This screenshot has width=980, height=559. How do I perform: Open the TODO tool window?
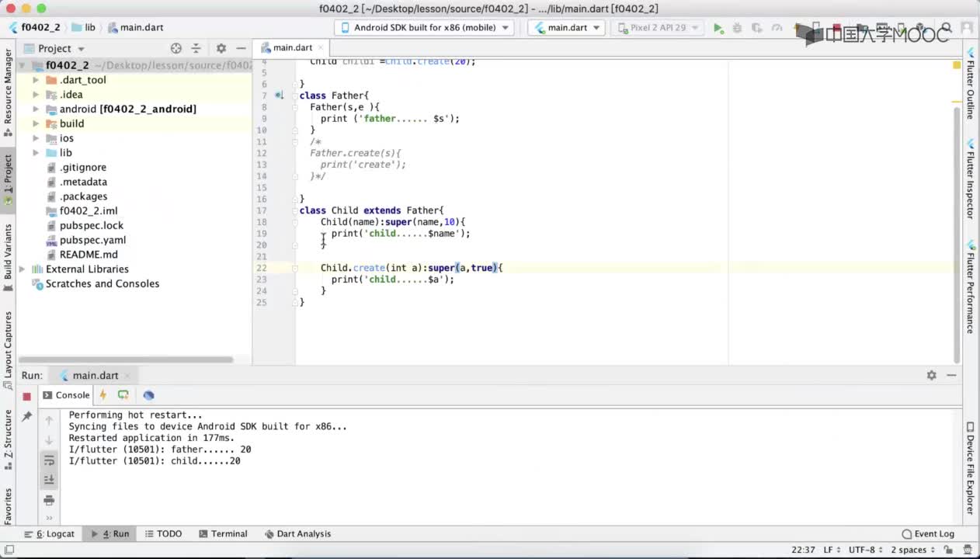tap(163, 534)
